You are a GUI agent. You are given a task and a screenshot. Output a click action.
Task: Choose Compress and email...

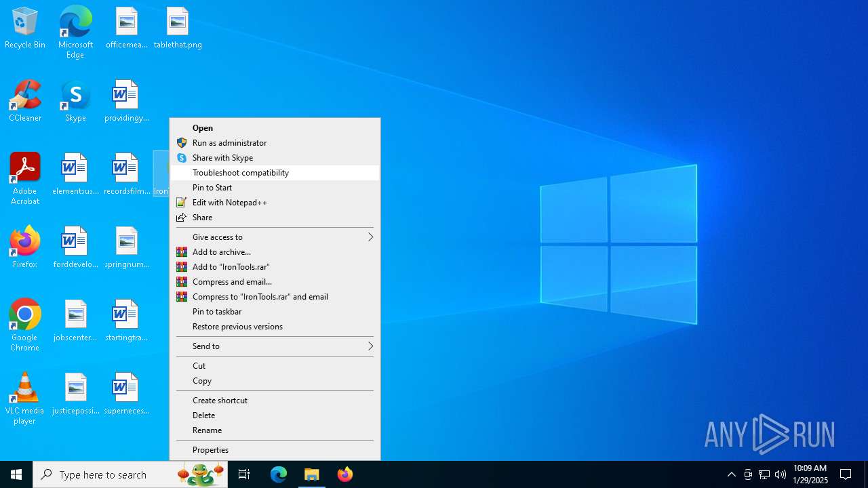coord(275,282)
